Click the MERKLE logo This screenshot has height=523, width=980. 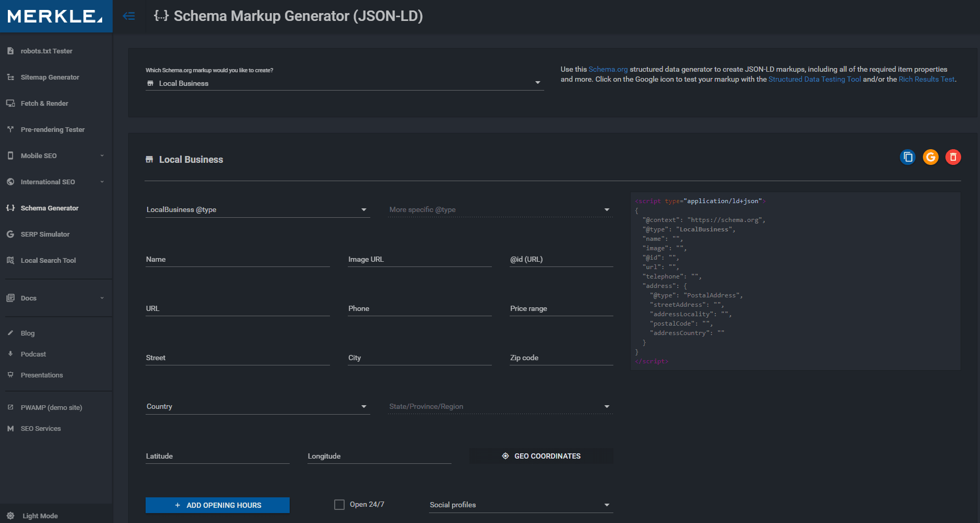click(x=55, y=16)
